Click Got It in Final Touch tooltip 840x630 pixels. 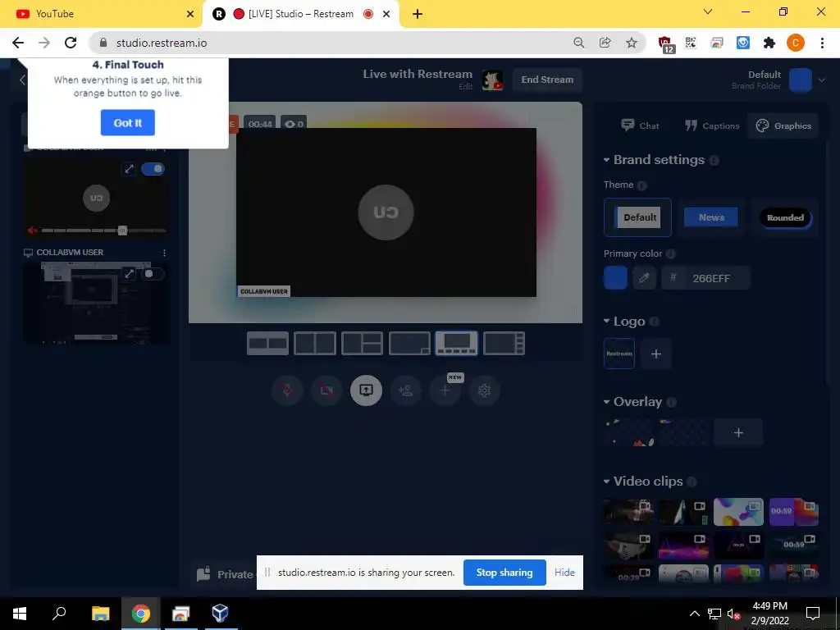coord(127,123)
